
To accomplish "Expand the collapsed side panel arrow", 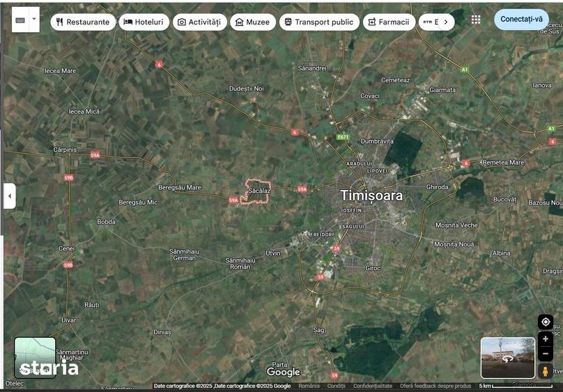I will 10,196.
